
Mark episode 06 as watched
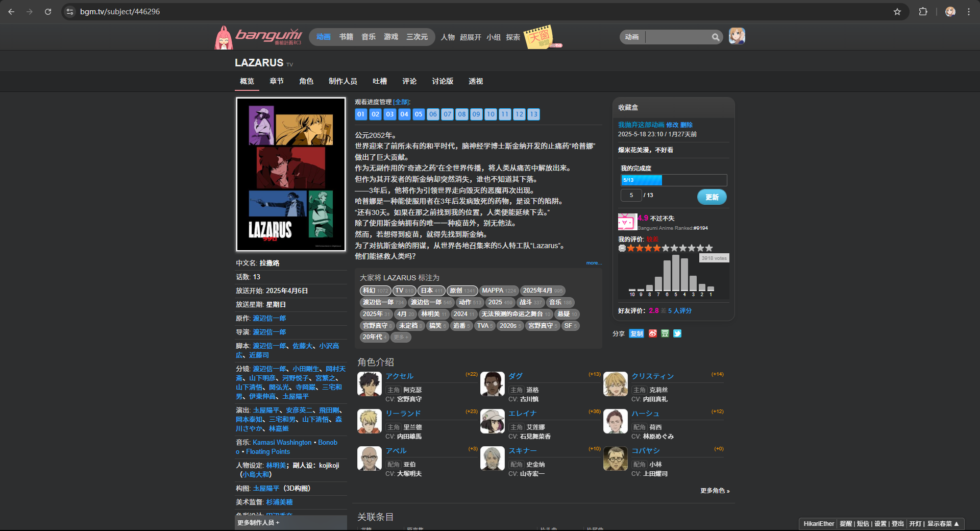(x=433, y=114)
